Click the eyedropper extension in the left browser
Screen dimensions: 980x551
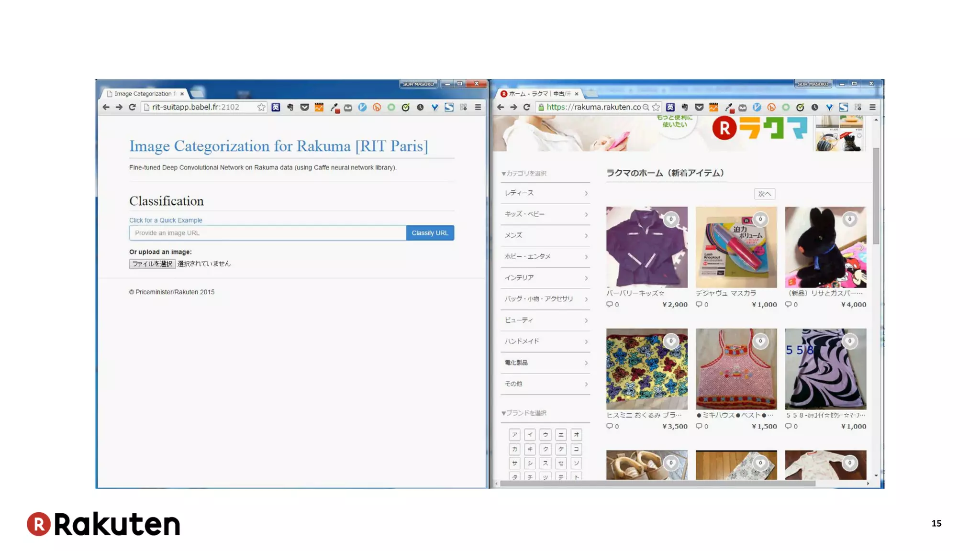pyautogui.click(x=334, y=108)
